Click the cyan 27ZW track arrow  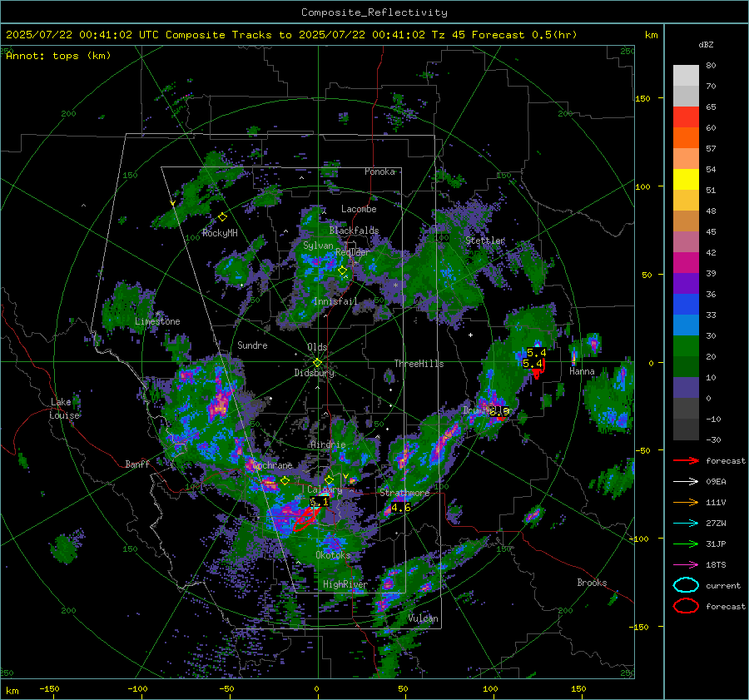point(686,524)
